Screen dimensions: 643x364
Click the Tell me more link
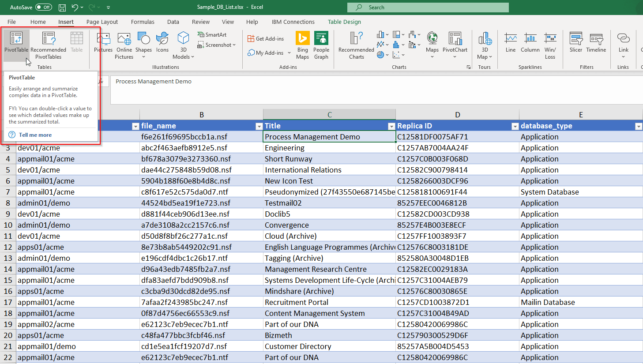point(35,135)
